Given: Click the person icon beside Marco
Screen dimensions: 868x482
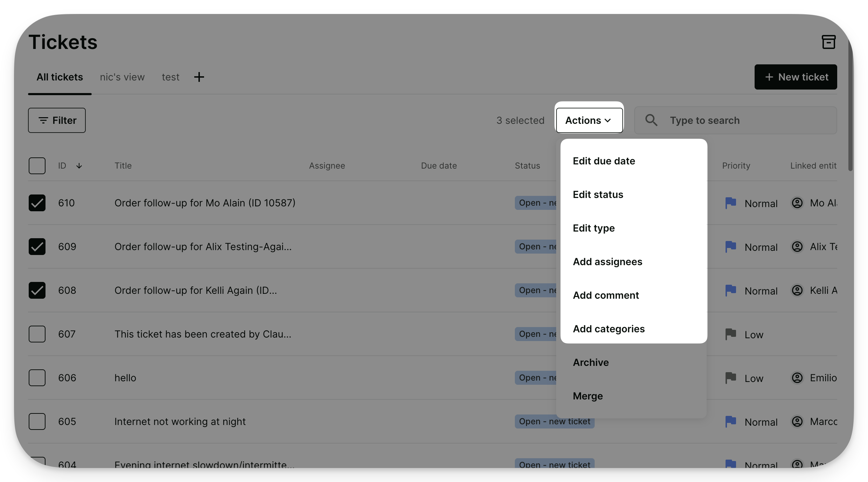Looking at the screenshot, I should pos(797,421).
